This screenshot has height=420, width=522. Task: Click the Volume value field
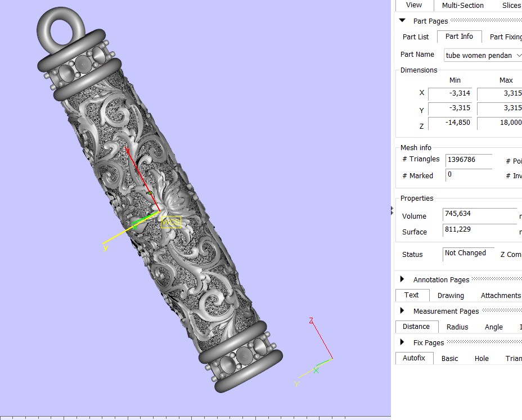(480, 214)
